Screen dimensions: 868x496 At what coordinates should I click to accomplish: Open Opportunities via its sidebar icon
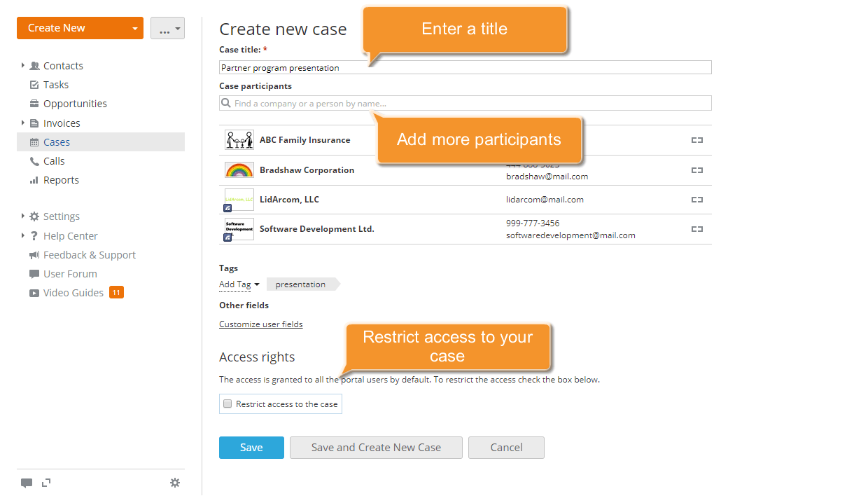coord(33,103)
